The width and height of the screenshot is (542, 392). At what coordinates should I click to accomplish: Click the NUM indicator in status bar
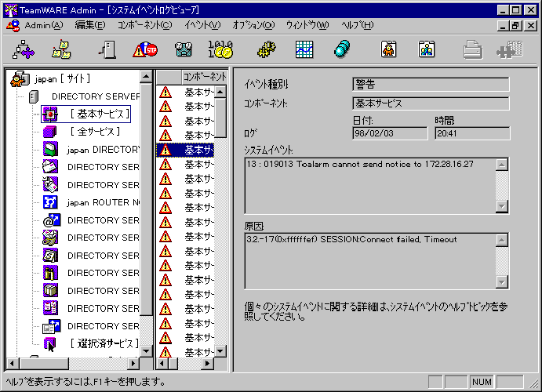click(x=482, y=382)
